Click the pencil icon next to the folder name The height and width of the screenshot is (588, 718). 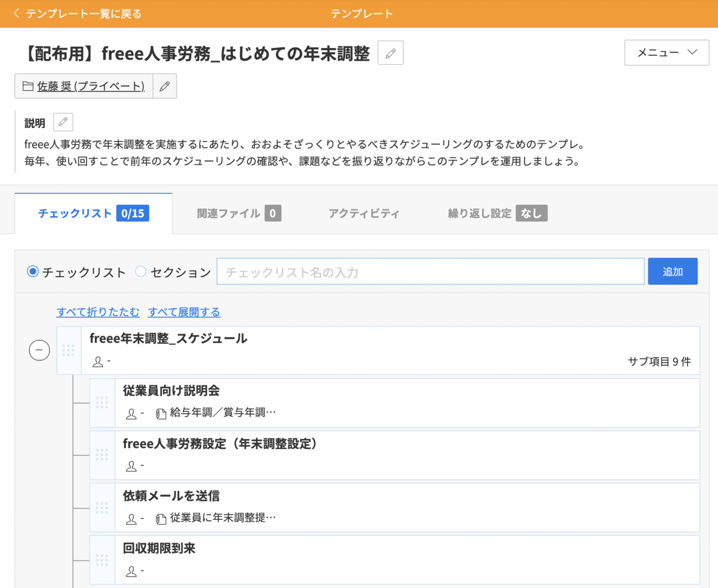(x=165, y=86)
